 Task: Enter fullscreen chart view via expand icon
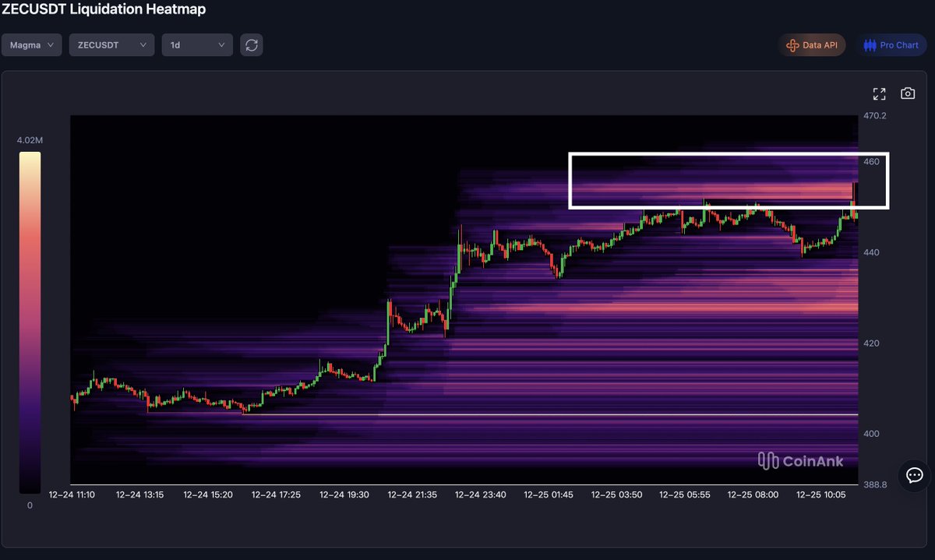[x=879, y=93]
